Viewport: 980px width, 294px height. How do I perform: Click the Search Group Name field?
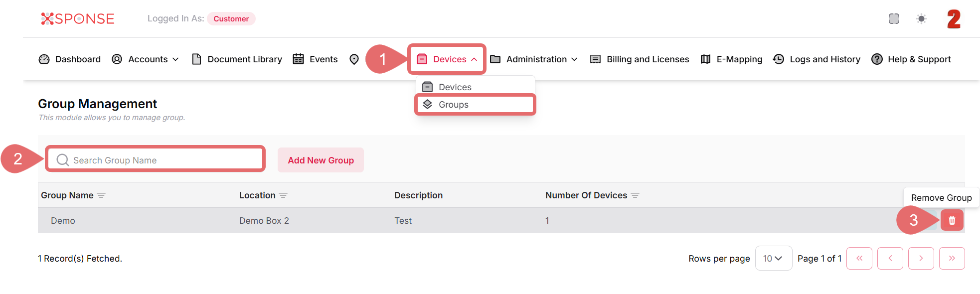[x=160, y=160]
